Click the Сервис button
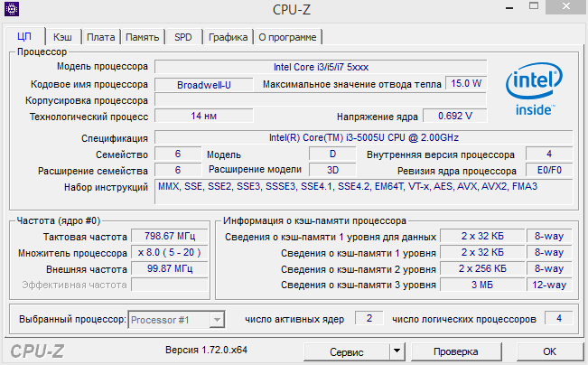The height and width of the screenshot is (365, 588). [347, 351]
